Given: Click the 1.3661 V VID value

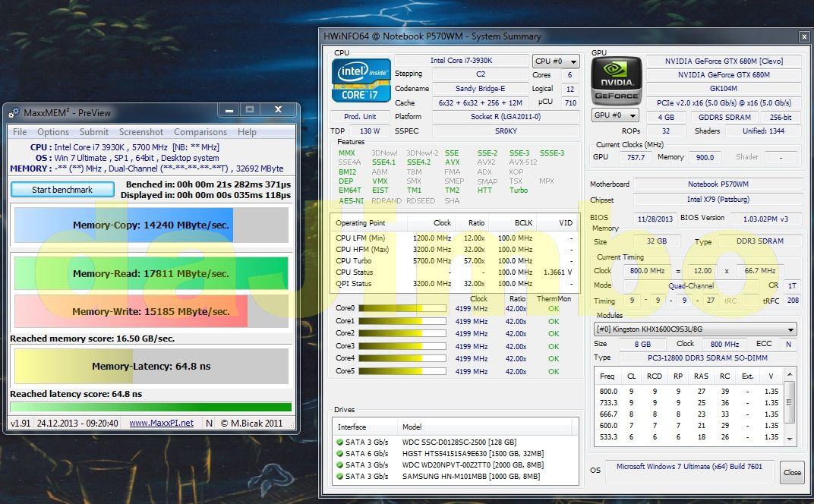Looking at the screenshot, I should pyautogui.click(x=557, y=272).
